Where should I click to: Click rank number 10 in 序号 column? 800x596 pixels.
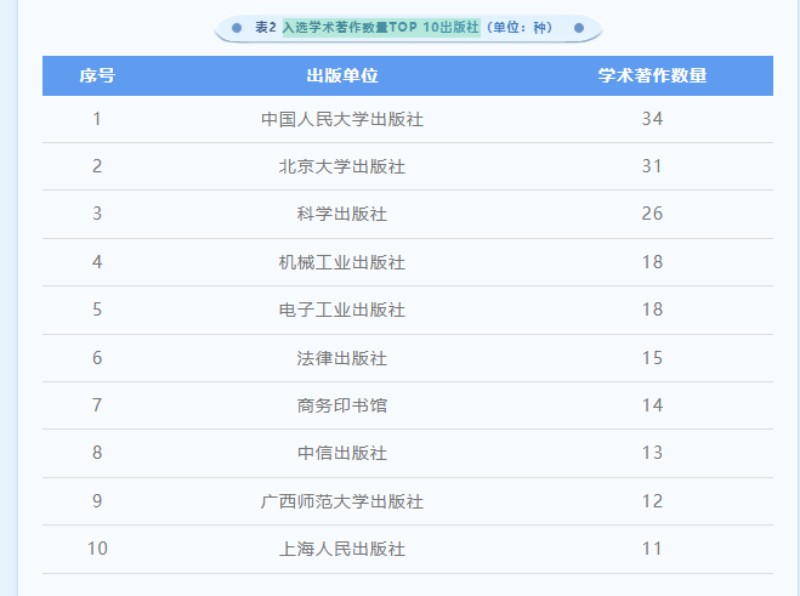(x=97, y=549)
